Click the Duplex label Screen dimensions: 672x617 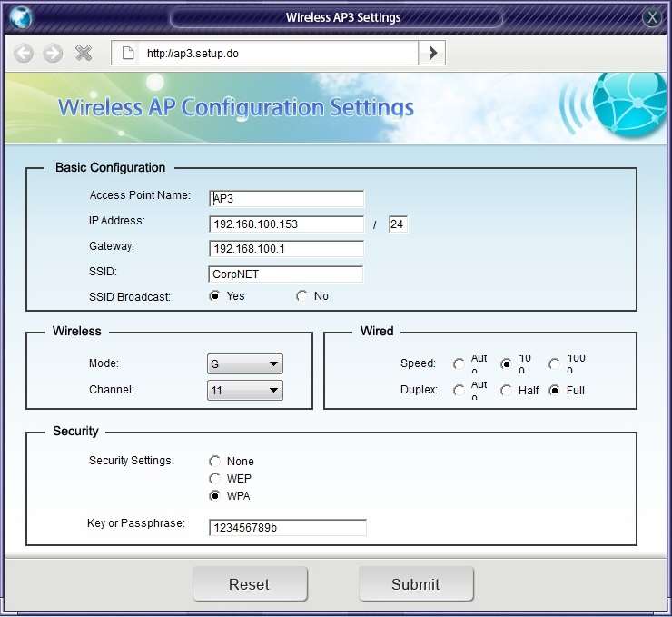[x=419, y=389]
